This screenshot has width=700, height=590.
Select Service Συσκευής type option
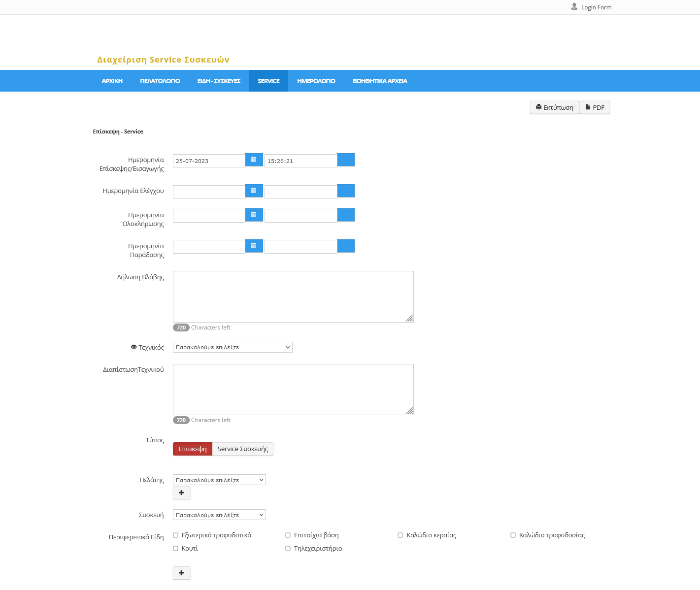point(243,449)
